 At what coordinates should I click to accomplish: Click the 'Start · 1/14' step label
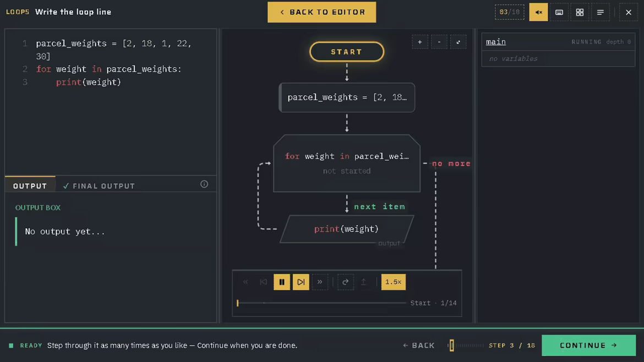pos(433,303)
